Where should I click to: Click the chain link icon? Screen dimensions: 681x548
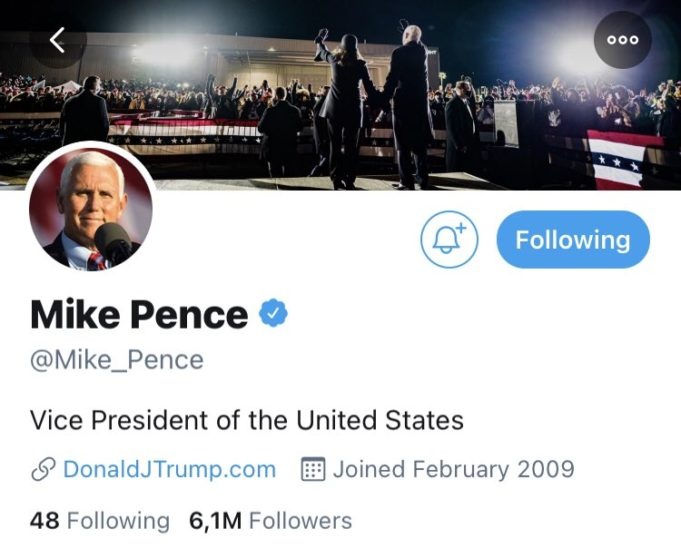tap(43, 469)
